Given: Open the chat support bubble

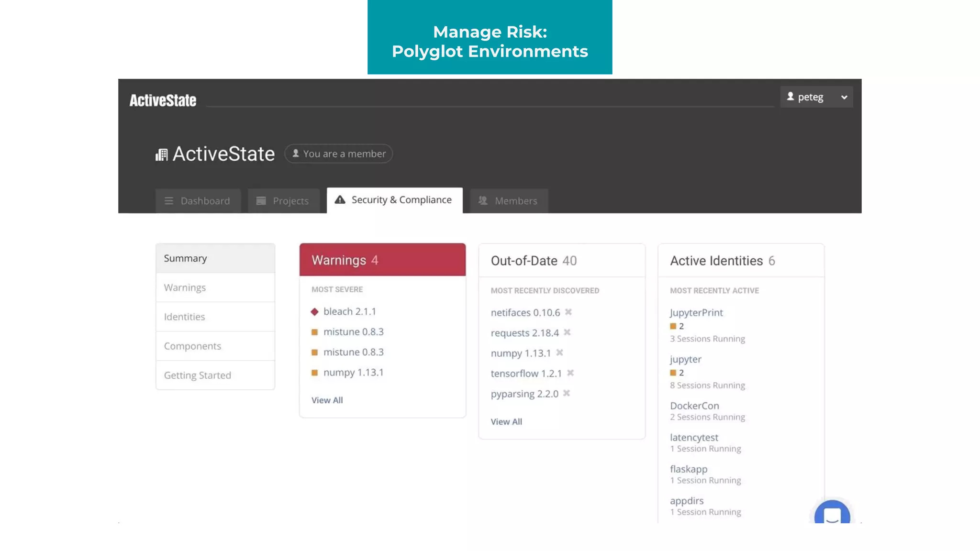Looking at the screenshot, I should [832, 513].
